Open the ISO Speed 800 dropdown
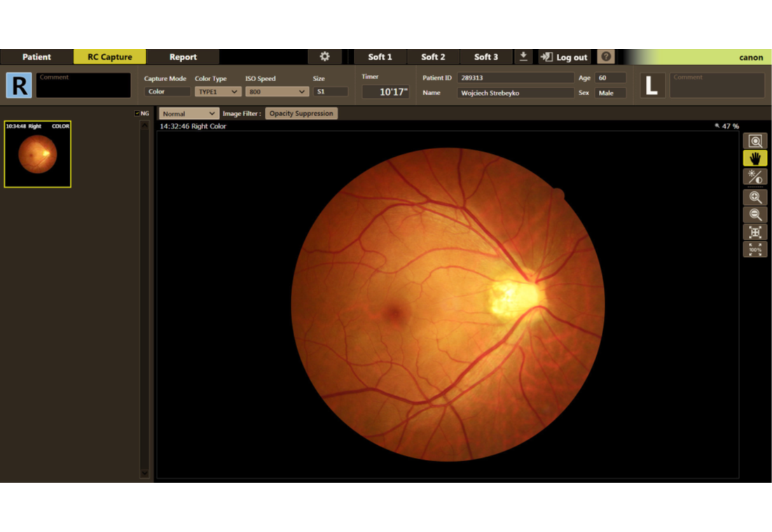Screen dimensions: 772x532 [x=277, y=92]
